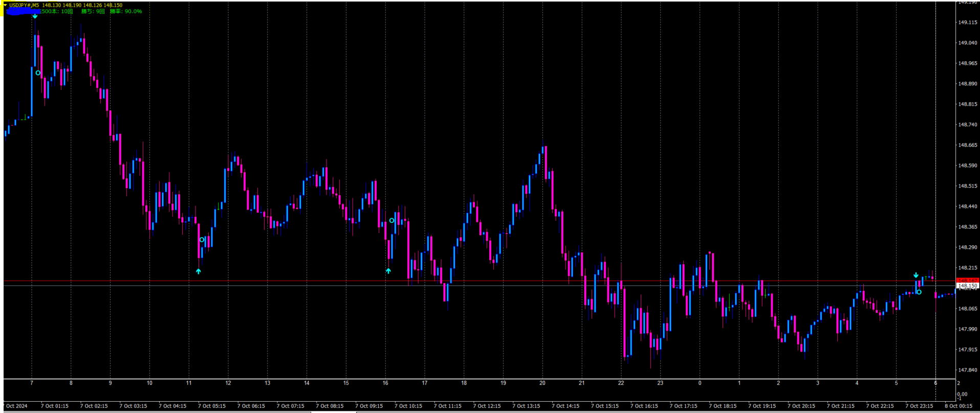Click the green '勝率: 90.0%' win rate
This screenshot has width=980, height=413.
pyautogui.click(x=126, y=11)
